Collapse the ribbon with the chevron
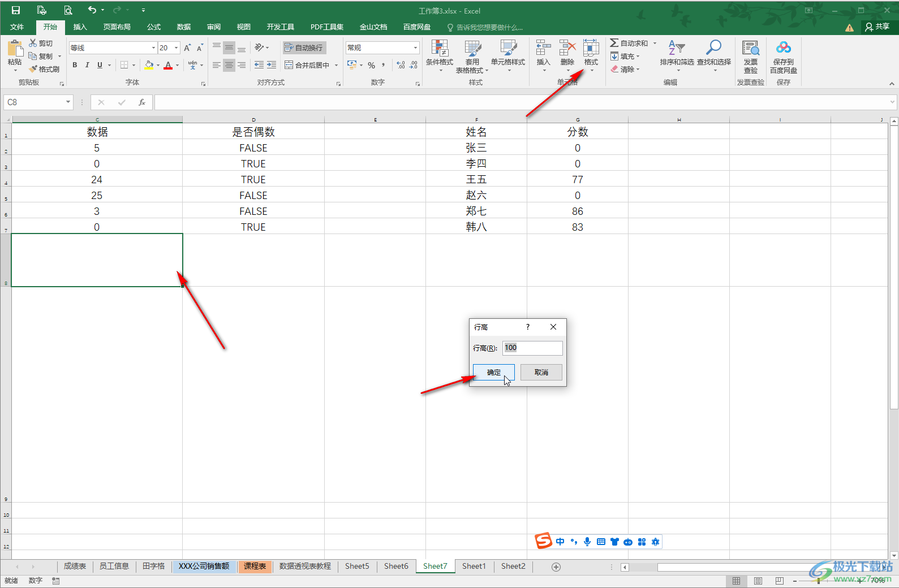 coord(892,84)
